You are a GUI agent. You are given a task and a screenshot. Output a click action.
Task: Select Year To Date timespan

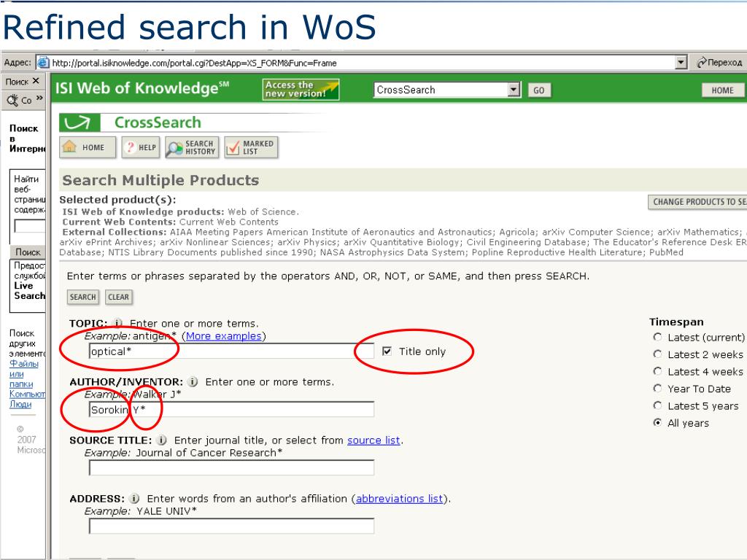pos(657,388)
